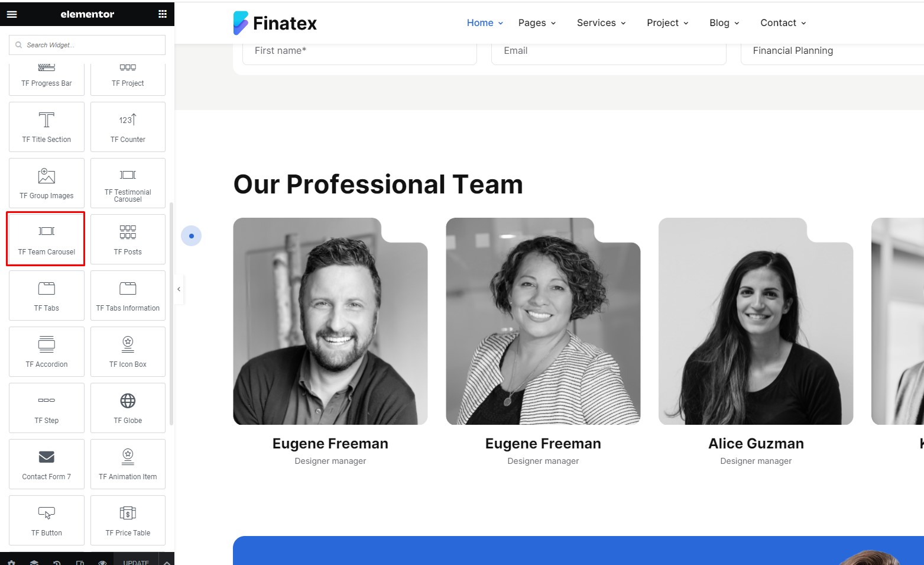Open the widgets grid panel icon
Screen dimensions: 924x565
coord(163,14)
